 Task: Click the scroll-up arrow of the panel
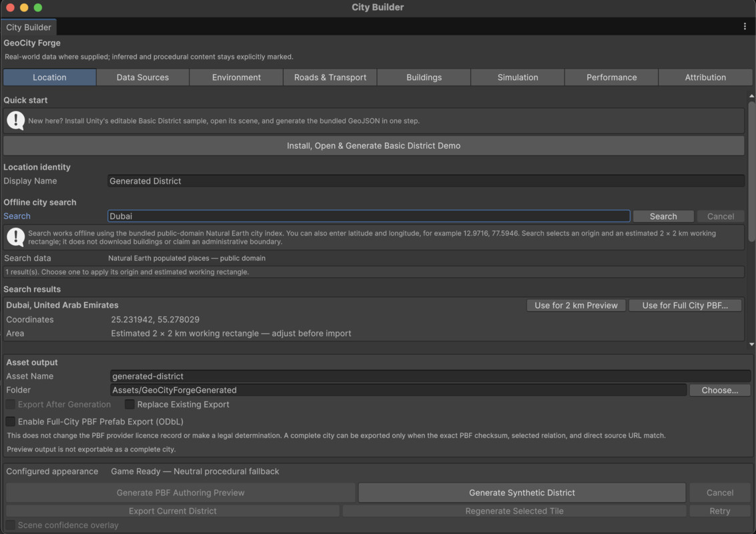(x=751, y=97)
